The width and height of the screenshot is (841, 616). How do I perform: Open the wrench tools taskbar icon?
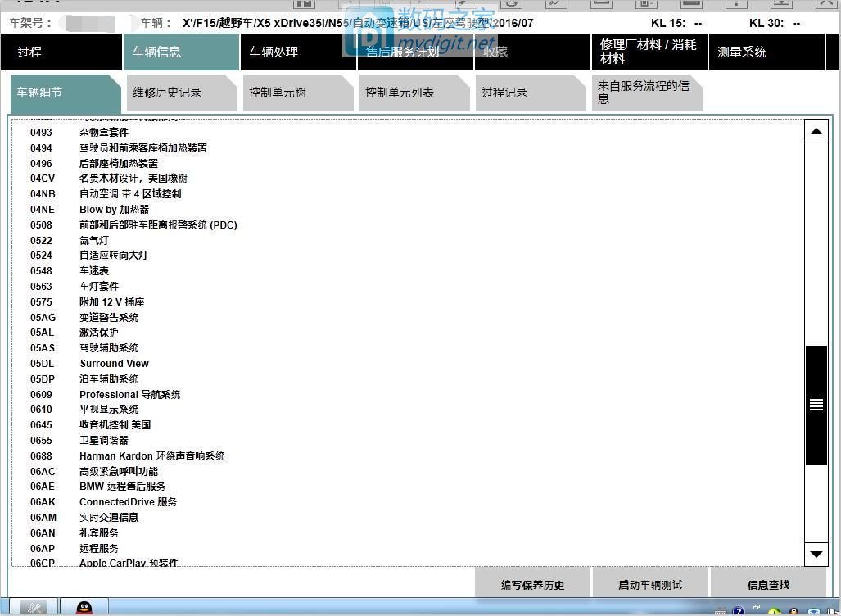[34, 608]
